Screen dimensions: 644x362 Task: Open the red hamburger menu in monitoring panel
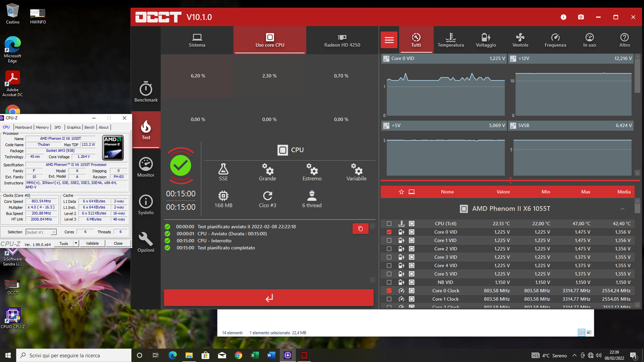coord(389,40)
